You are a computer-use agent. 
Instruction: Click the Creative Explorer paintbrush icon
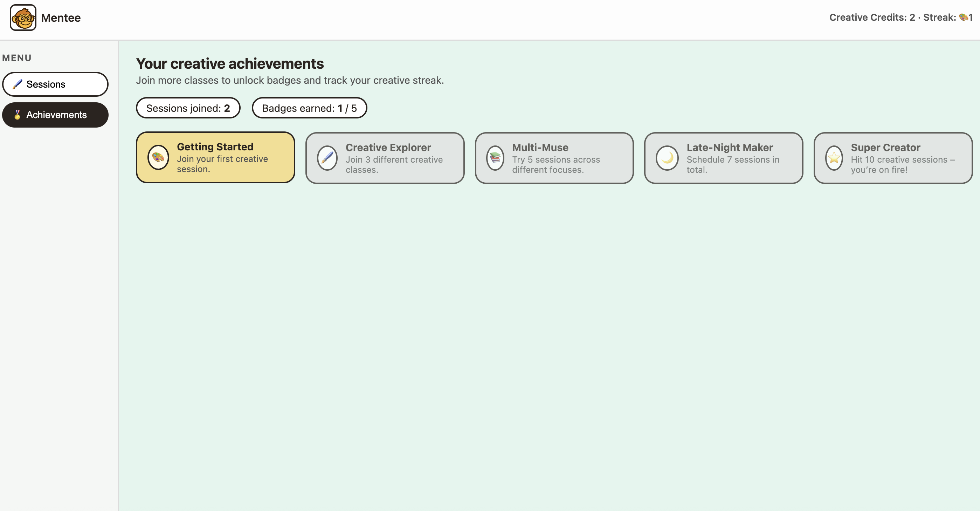coord(327,158)
